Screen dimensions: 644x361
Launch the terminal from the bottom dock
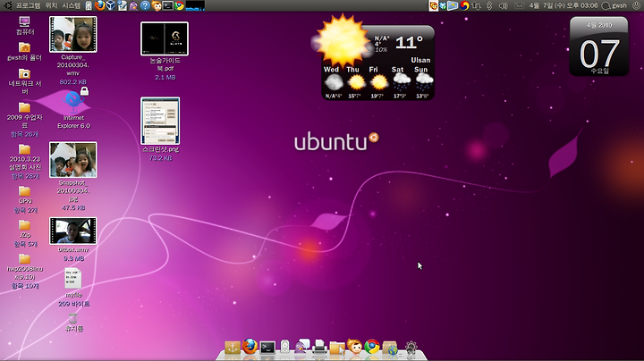click(267, 348)
